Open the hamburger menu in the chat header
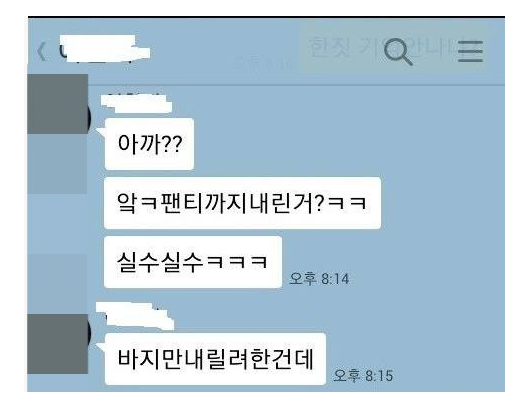Image resolution: width=522 pixels, height=406 pixels. (x=470, y=51)
